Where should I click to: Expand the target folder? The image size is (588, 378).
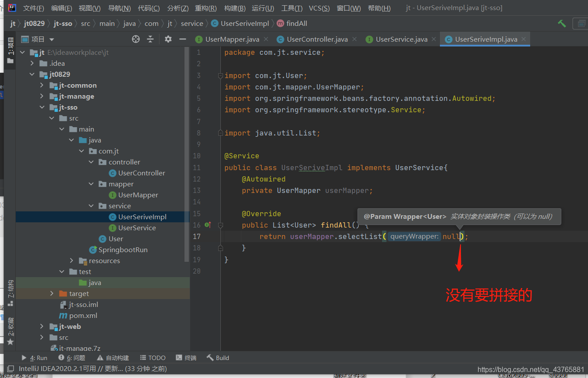(x=52, y=293)
